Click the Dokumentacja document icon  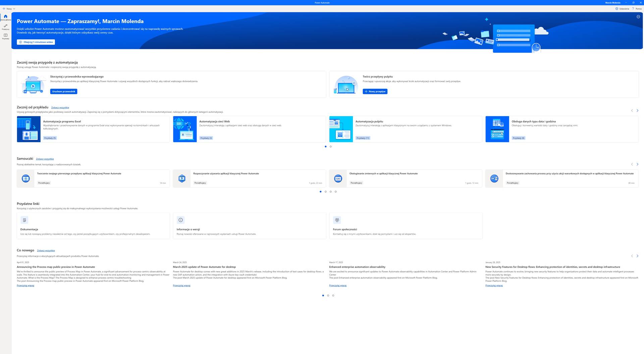[x=24, y=220]
